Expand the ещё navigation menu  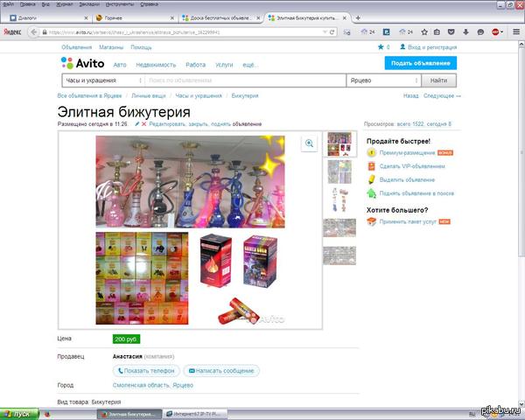[250, 65]
